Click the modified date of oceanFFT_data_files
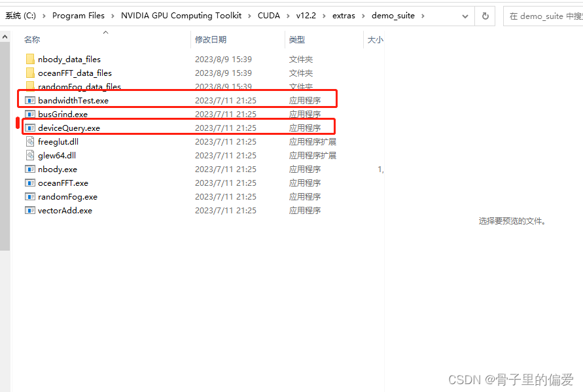The image size is (583, 392). pos(223,73)
